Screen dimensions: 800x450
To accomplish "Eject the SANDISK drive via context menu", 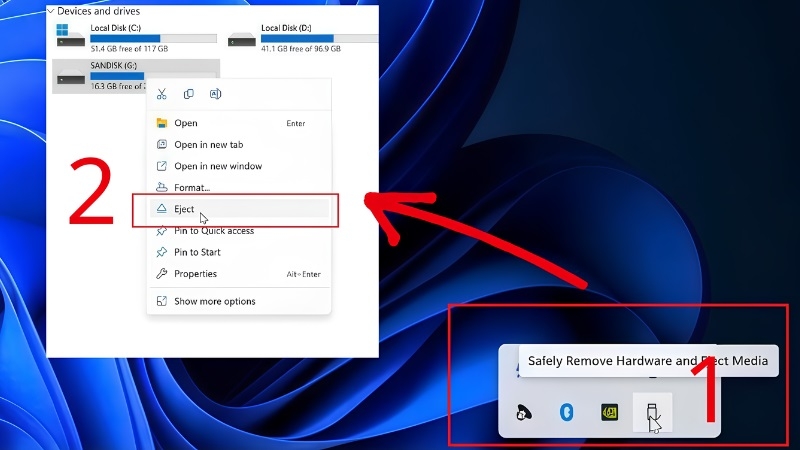I will click(x=239, y=209).
